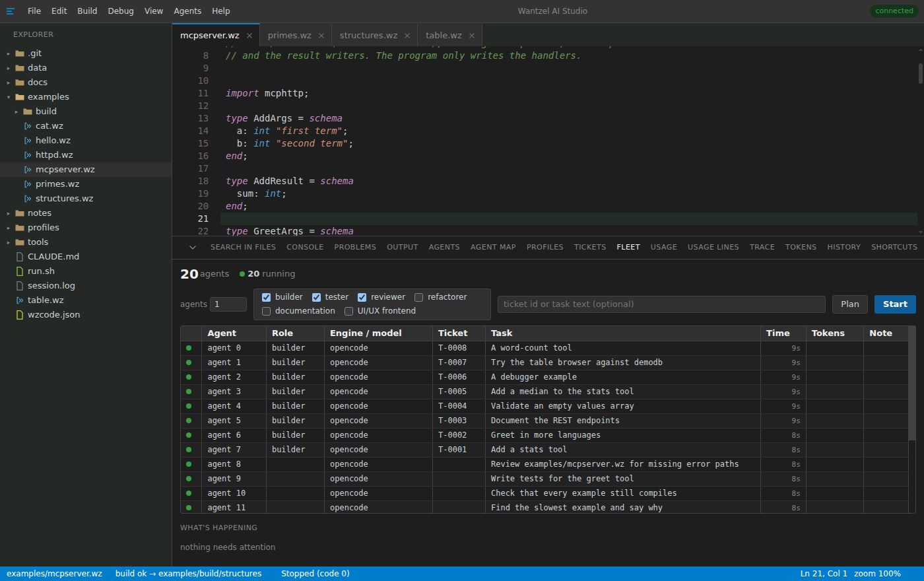Close the primes.wz editor tab
924x581 pixels.
click(x=321, y=36)
